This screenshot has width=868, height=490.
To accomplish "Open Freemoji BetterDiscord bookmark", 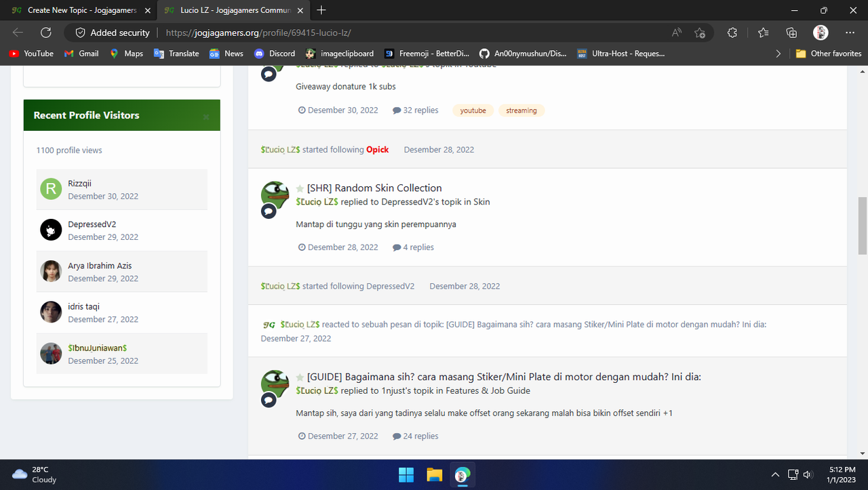I will coord(427,54).
